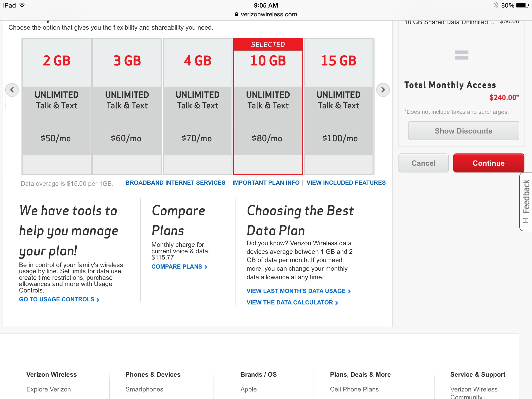Open the data calculator link
The width and height of the screenshot is (532, 399).
(x=292, y=303)
